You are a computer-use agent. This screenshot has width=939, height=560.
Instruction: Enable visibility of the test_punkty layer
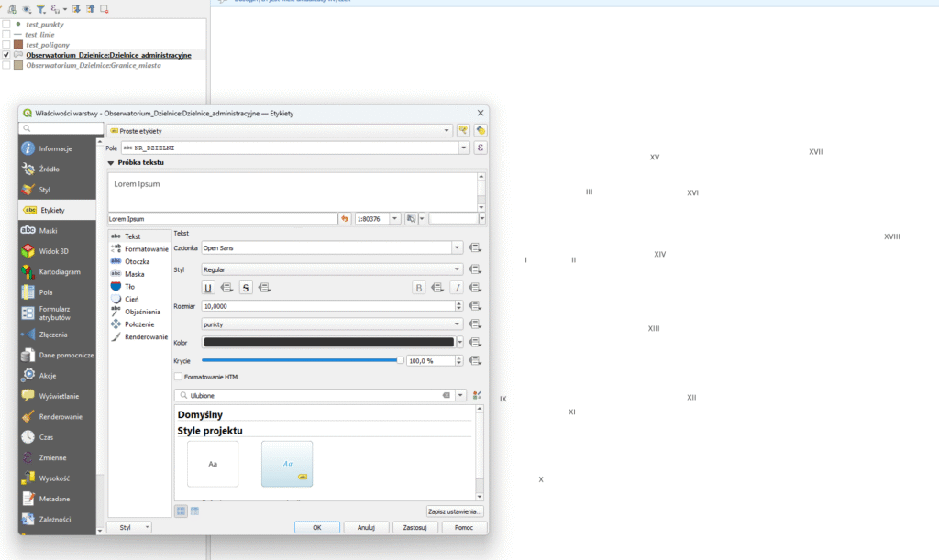(x=6, y=24)
